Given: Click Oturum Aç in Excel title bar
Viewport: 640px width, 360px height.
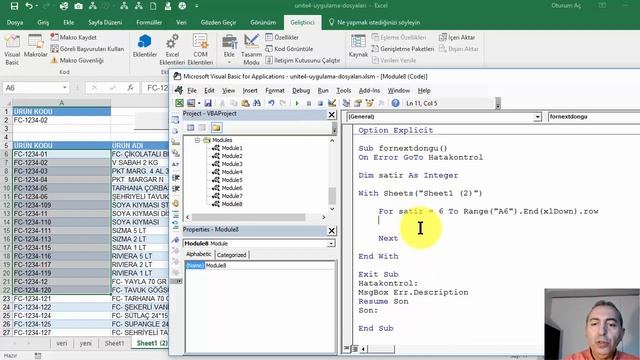Looking at the screenshot, I should 566,6.
